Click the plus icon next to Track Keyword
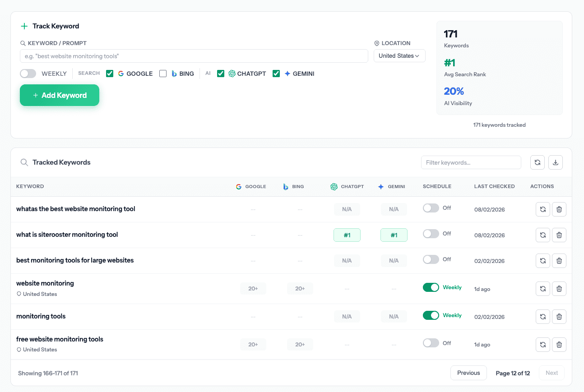Viewport: 584px width, 392px height. [24, 26]
